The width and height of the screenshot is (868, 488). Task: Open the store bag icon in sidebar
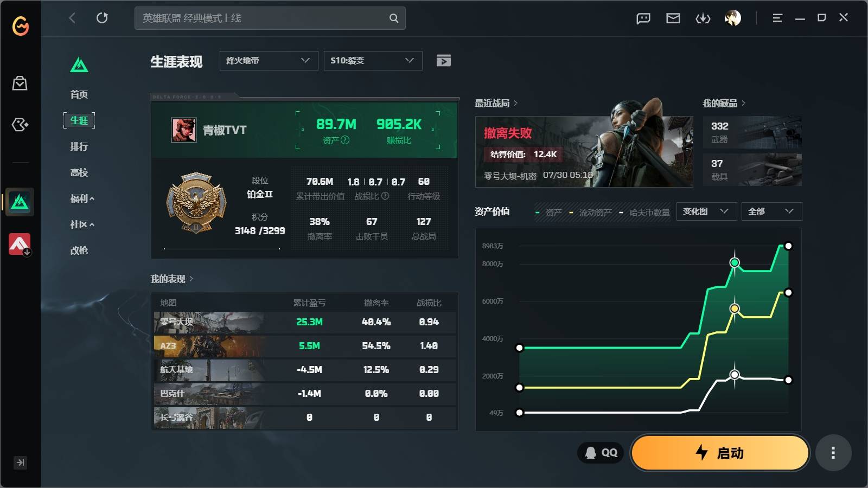click(20, 84)
